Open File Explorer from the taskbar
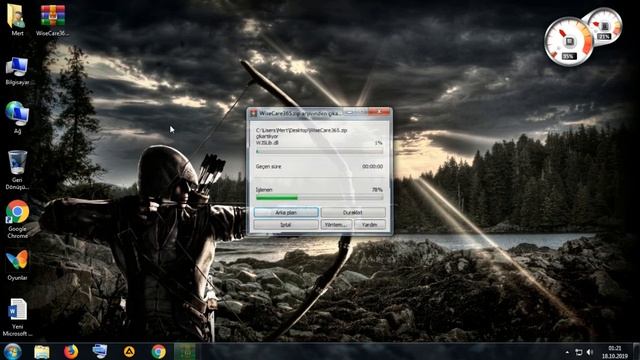Viewport: 640px width, 360px height. (42, 351)
